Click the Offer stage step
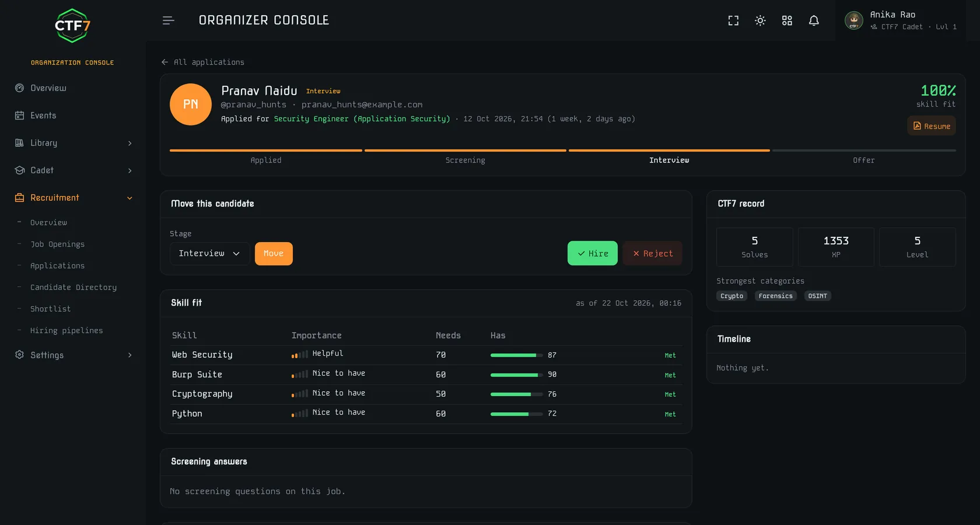Image resolution: width=980 pixels, height=525 pixels. point(864,156)
